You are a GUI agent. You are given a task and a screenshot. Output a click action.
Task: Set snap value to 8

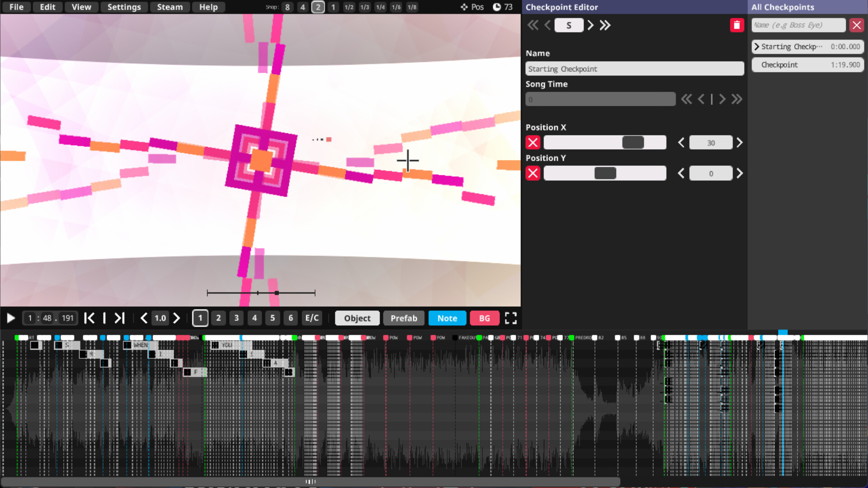pyautogui.click(x=288, y=7)
